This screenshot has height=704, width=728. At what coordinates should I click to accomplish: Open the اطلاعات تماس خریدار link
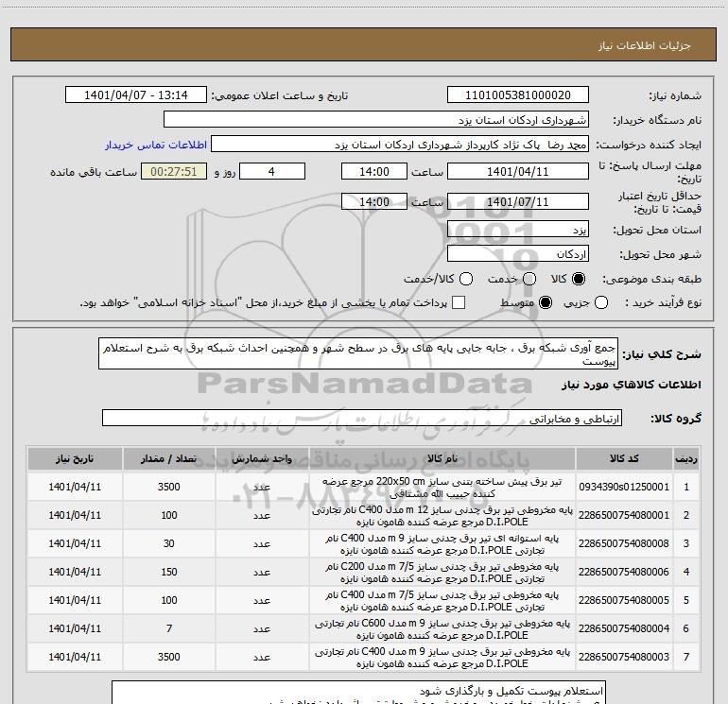pos(156,145)
